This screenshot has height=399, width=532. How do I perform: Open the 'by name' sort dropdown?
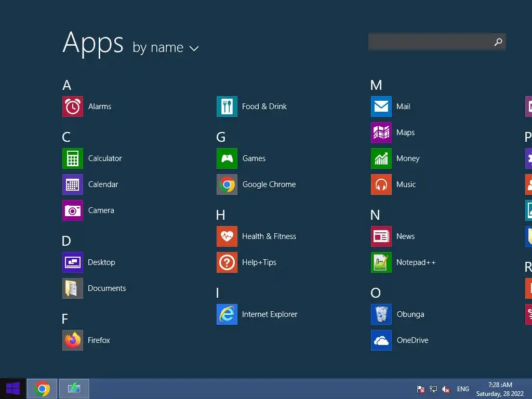click(166, 47)
